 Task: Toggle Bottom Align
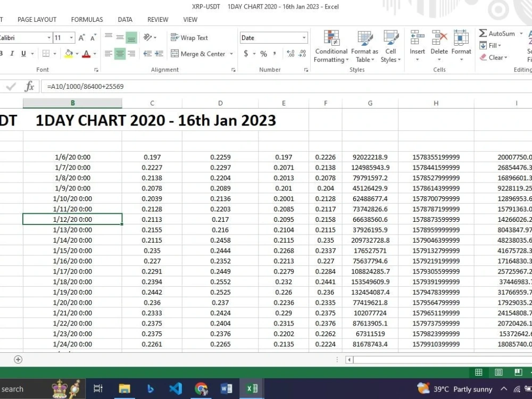coord(131,37)
